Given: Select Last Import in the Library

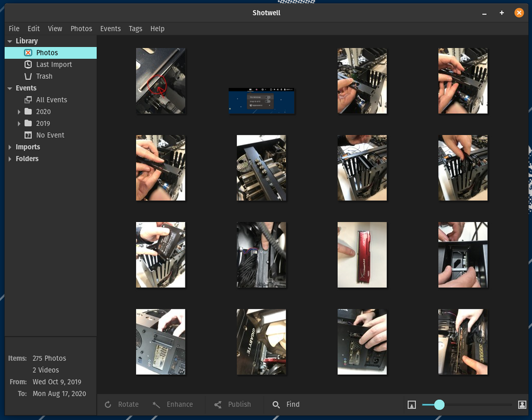Looking at the screenshot, I should coord(54,64).
